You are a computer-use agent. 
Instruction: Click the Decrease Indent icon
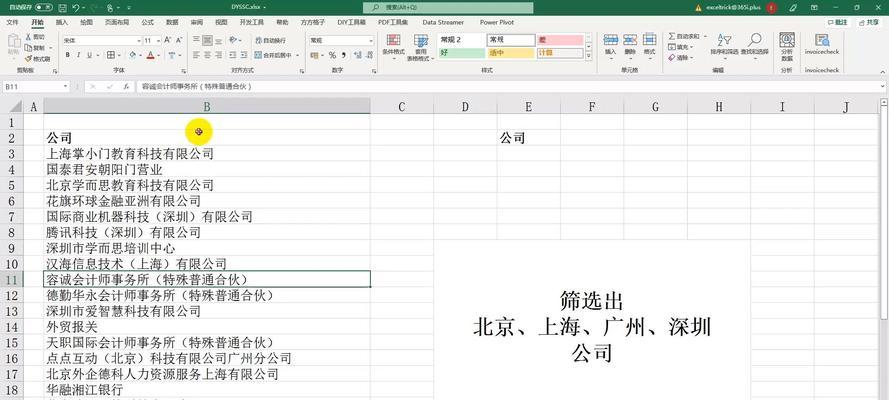pyautogui.click(x=232, y=56)
